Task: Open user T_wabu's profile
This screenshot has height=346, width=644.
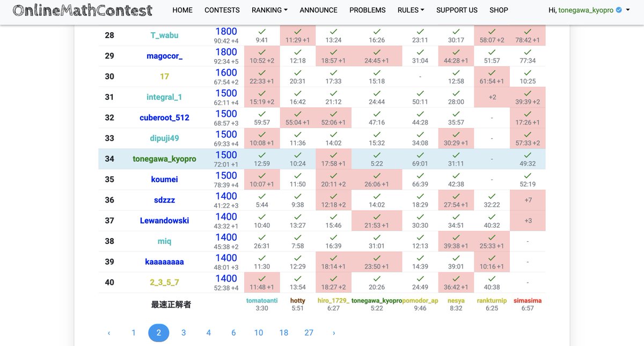Action: pyautogui.click(x=164, y=35)
